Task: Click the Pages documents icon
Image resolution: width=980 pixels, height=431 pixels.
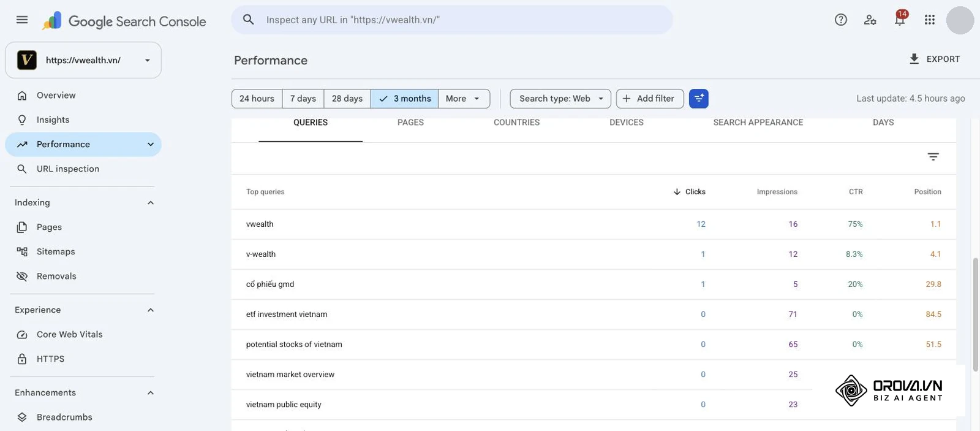Action: click(x=22, y=227)
